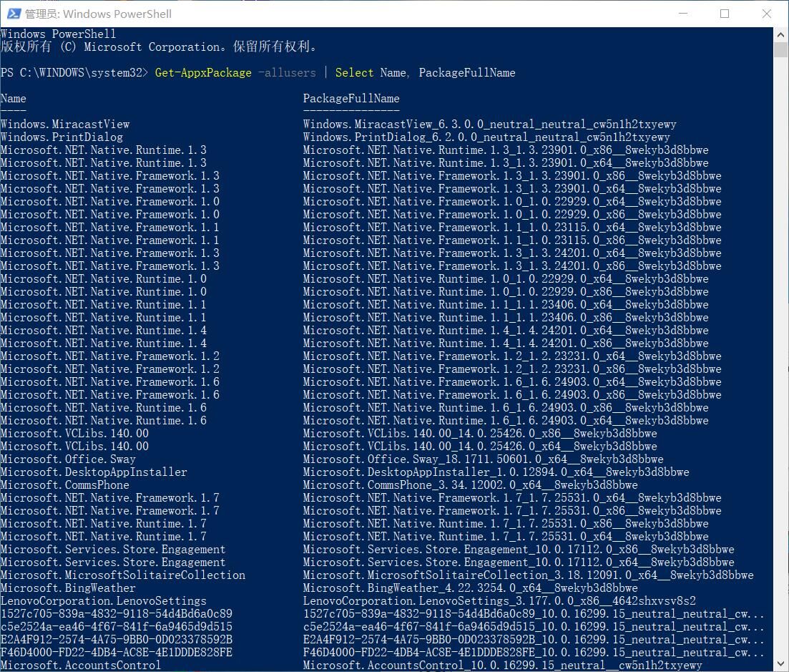
Task: Click the "Runtime.1.7_1.7.25531.0_x64" package full name
Action: tap(506, 537)
